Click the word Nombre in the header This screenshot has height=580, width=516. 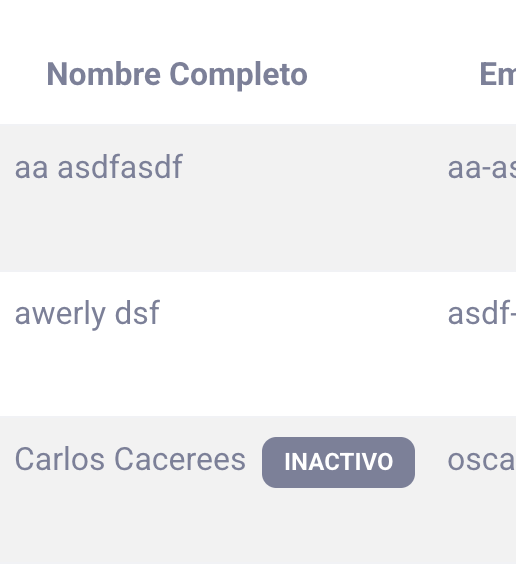[x=104, y=74]
